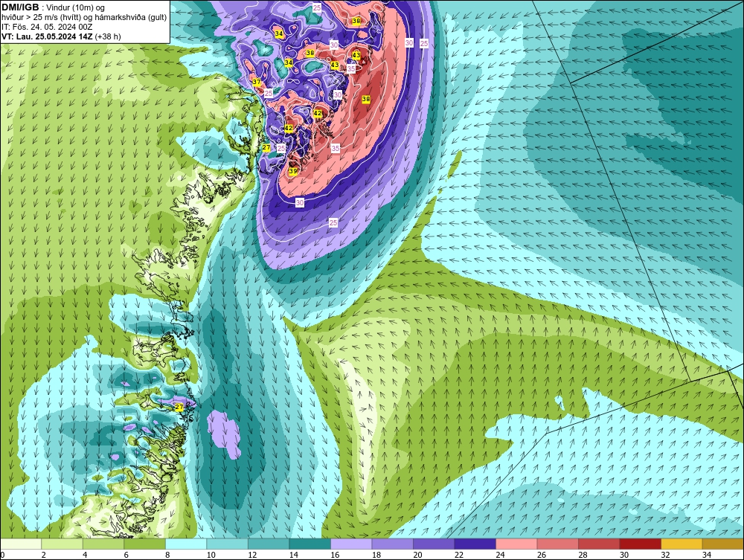
Task: Click the yellow '39' gust label on the map
Action: [292, 171]
